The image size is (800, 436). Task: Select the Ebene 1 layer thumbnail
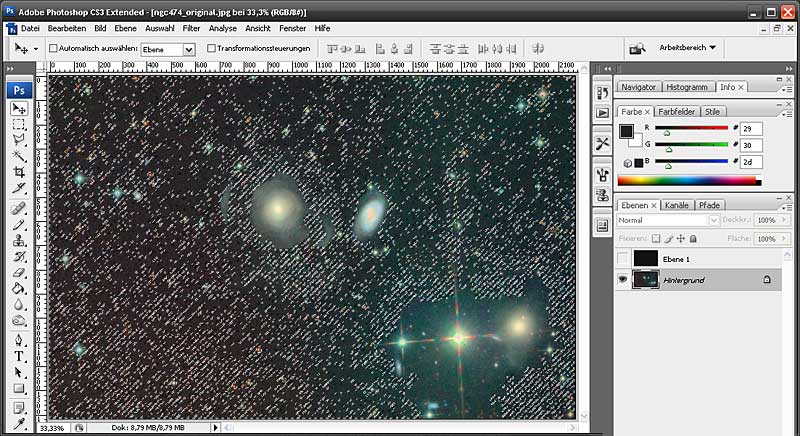(x=645, y=259)
